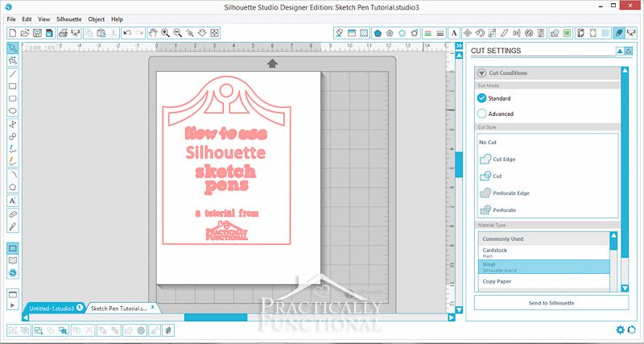This screenshot has width=644, height=344.
Task: Open the Cut Settings icon in the toolbar
Action: tap(618, 33)
